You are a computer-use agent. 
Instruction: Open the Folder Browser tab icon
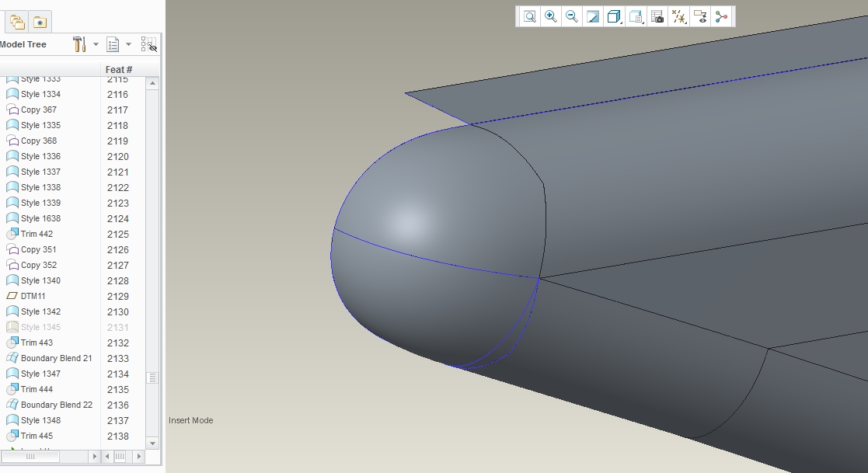click(x=17, y=22)
